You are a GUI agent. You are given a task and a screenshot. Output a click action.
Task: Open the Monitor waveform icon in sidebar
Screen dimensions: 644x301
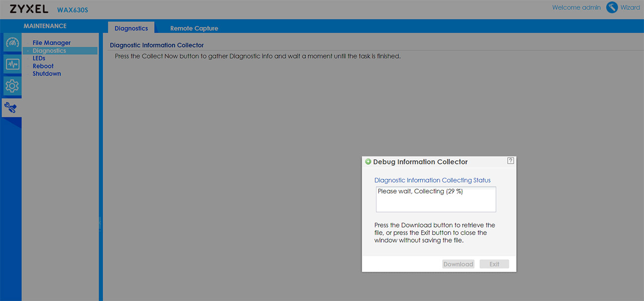click(12, 64)
